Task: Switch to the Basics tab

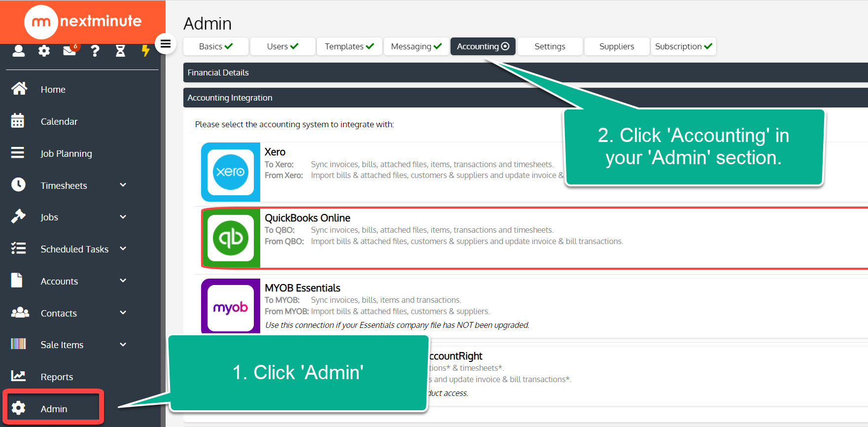Action: point(216,46)
